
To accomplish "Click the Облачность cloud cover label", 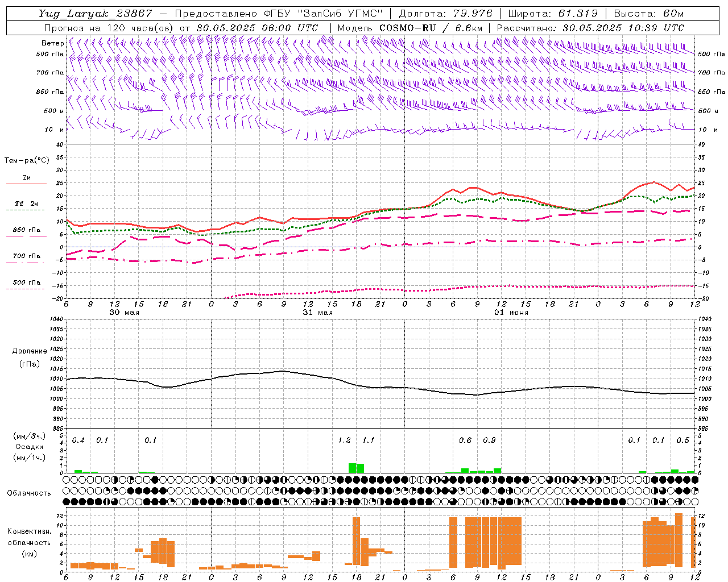I will click(x=29, y=493).
